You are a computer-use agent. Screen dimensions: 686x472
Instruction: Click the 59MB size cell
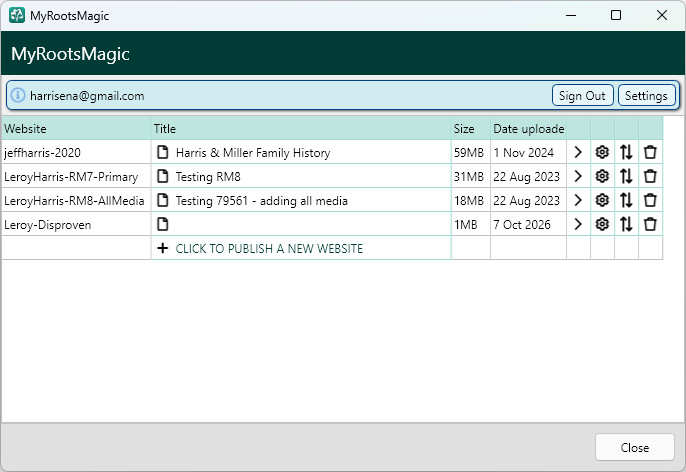click(471, 152)
